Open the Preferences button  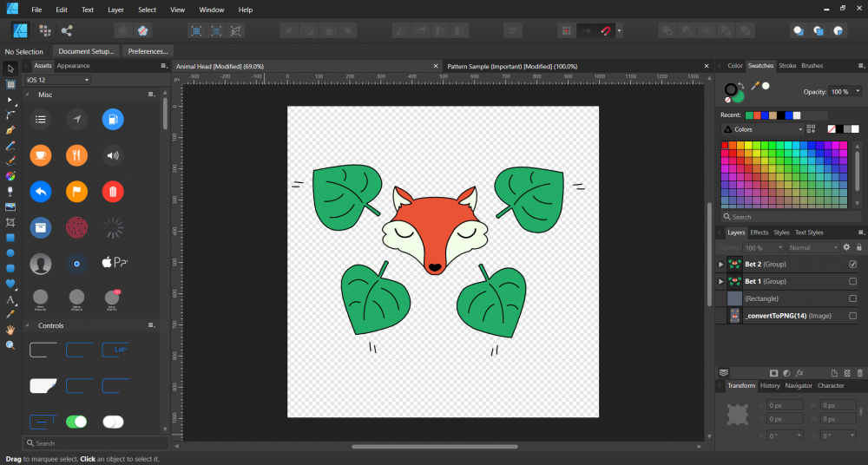[x=148, y=51]
